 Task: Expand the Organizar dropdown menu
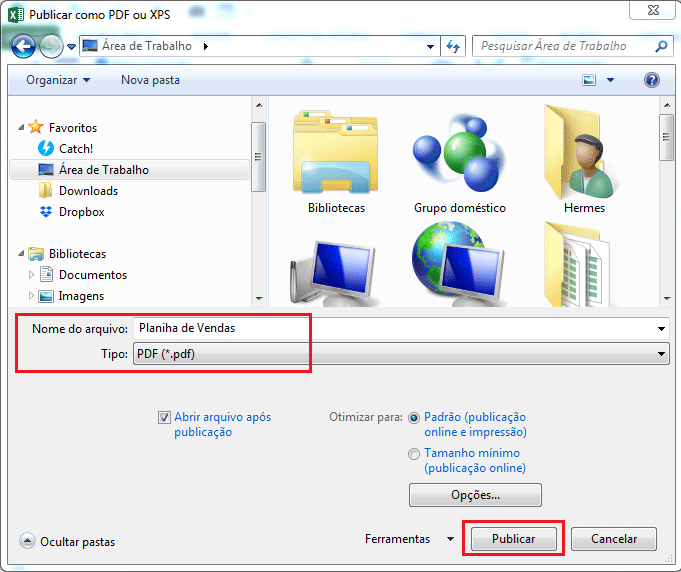(x=58, y=80)
